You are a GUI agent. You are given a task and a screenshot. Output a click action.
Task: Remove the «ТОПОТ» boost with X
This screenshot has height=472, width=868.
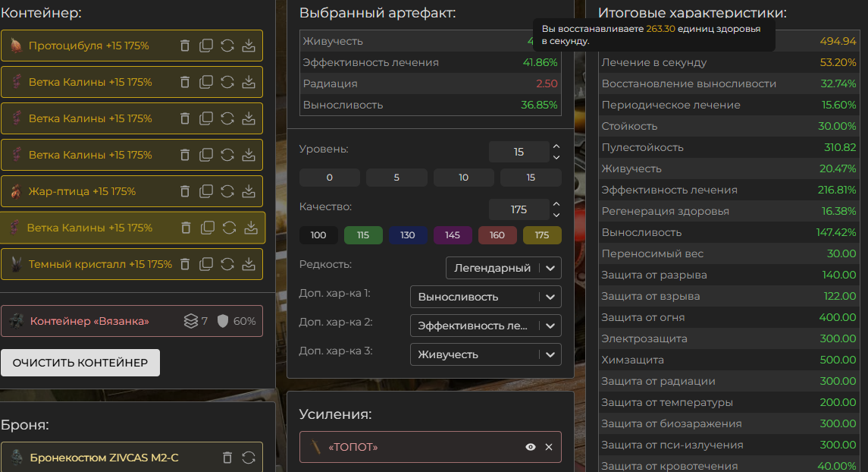pyautogui.click(x=549, y=447)
